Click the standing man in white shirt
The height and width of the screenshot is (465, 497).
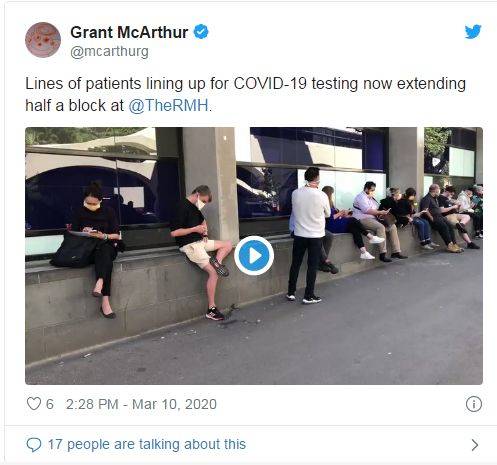(309, 235)
